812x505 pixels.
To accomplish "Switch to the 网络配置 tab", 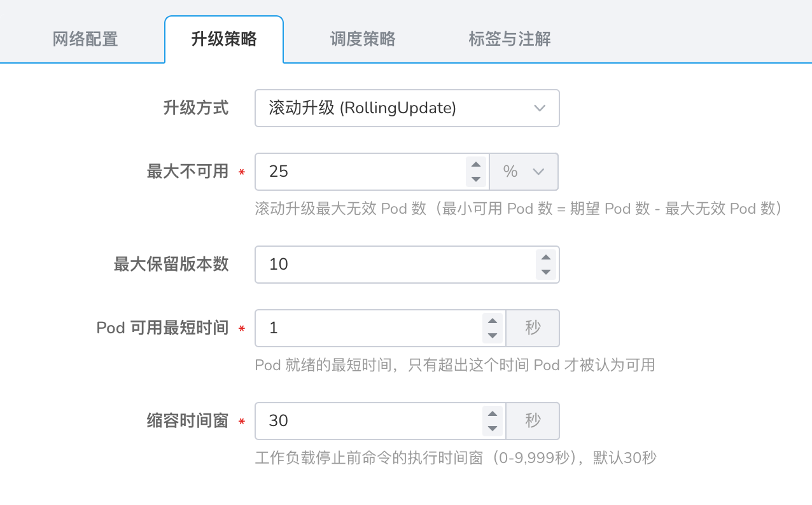I will pos(85,39).
